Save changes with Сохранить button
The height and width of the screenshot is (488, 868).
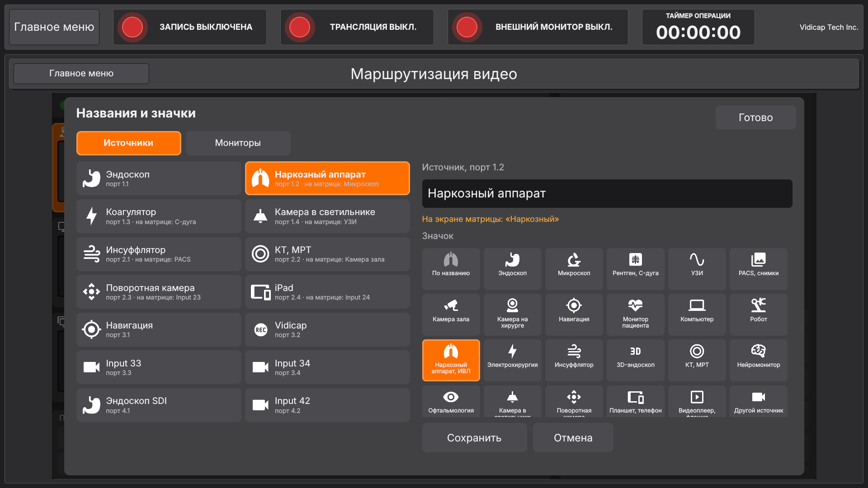point(474,437)
